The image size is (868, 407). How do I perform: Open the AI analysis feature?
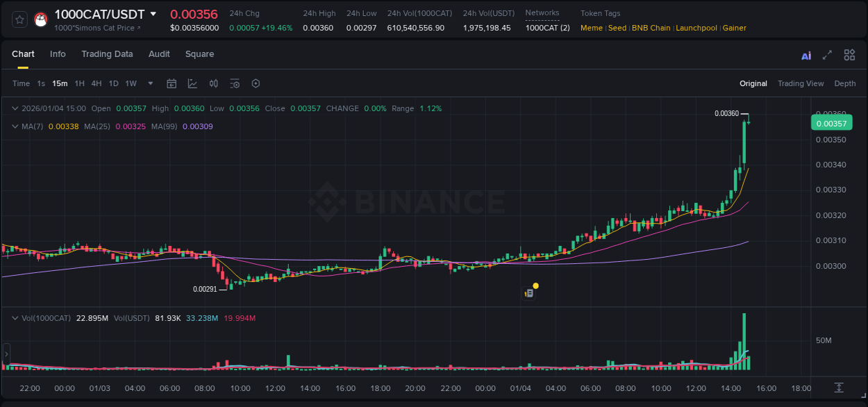click(806, 54)
